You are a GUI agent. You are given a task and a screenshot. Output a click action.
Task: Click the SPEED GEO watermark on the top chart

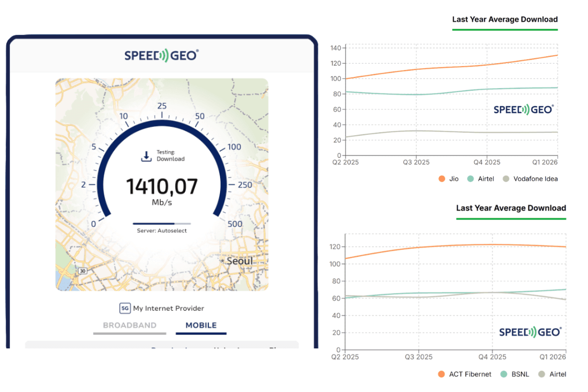(x=523, y=109)
